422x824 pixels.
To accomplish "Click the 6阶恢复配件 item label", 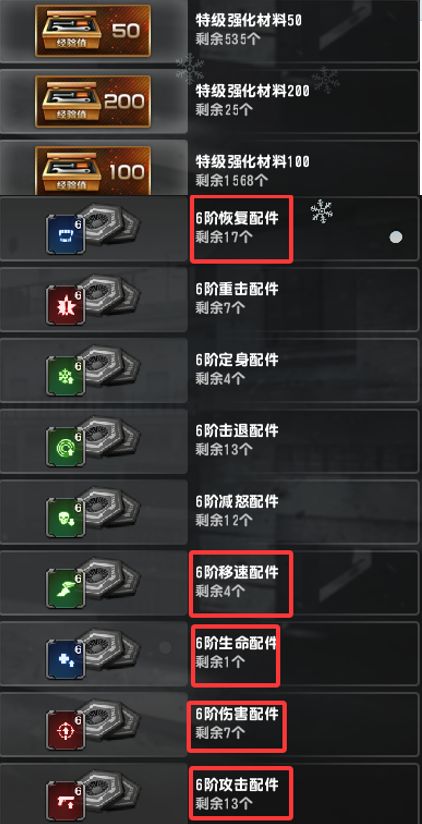I will [x=236, y=218].
